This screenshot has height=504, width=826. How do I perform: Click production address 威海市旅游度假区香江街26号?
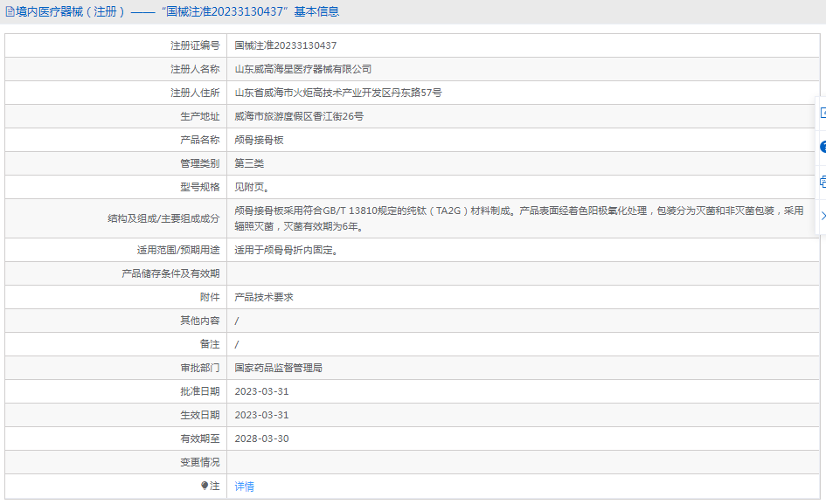[x=299, y=116]
